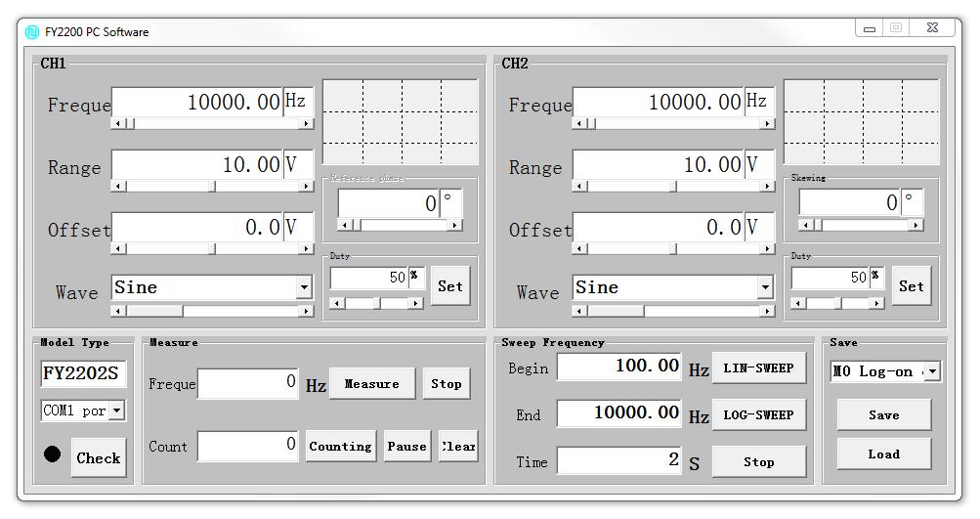Click CH2 Offset scrollbar right arrow
980x519 pixels.
click(768, 249)
